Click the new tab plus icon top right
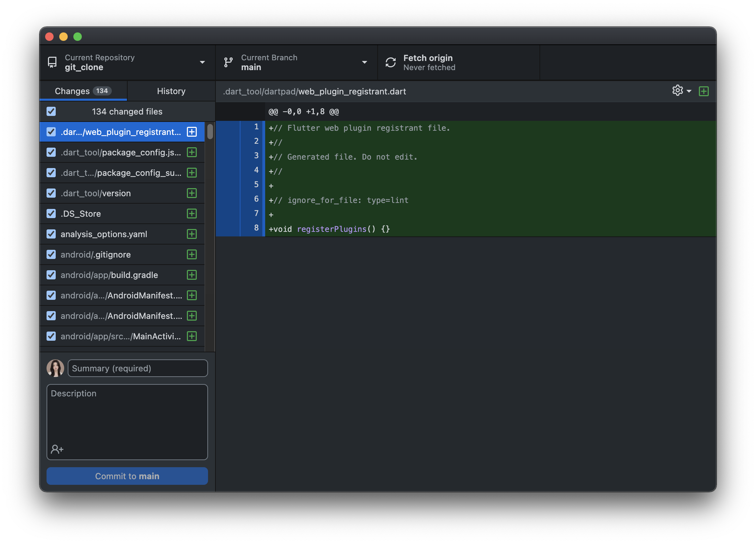This screenshot has height=544, width=756. click(x=704, y=92)
